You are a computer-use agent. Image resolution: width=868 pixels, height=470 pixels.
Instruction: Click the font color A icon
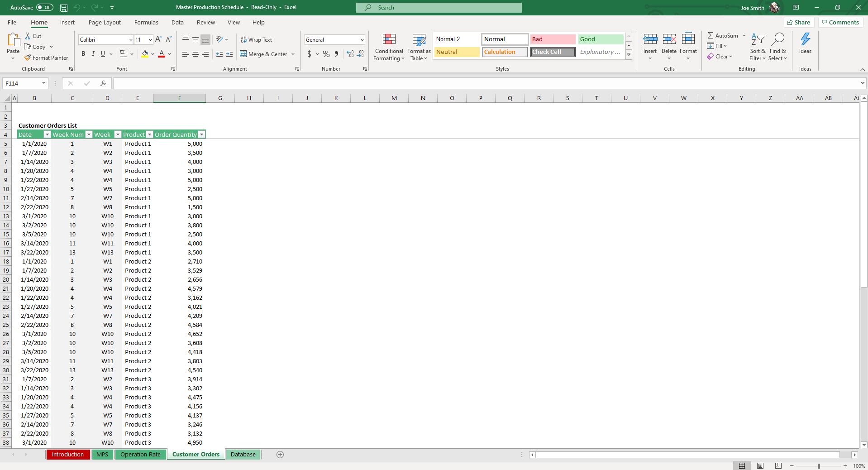tap(162, 54)
